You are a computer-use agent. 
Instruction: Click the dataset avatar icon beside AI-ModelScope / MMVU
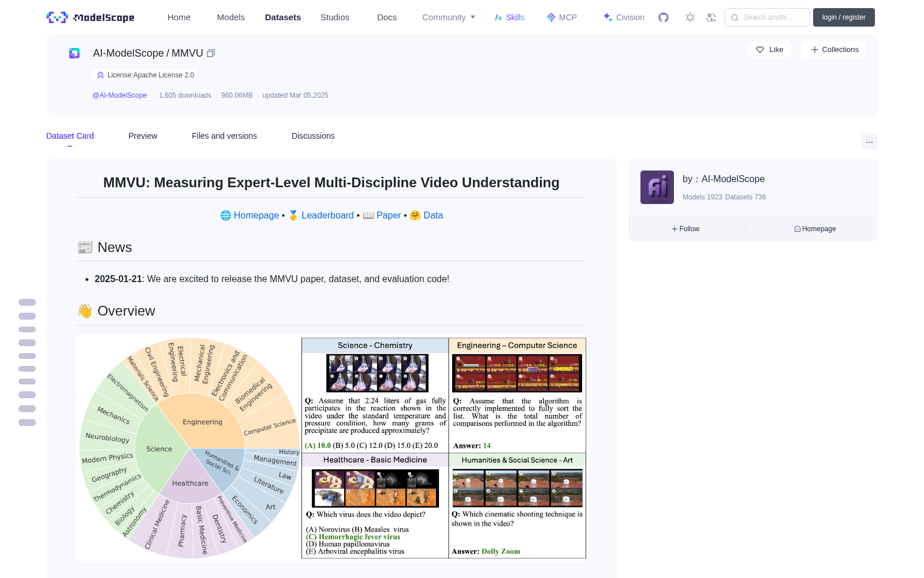click(x=74, y=53)
